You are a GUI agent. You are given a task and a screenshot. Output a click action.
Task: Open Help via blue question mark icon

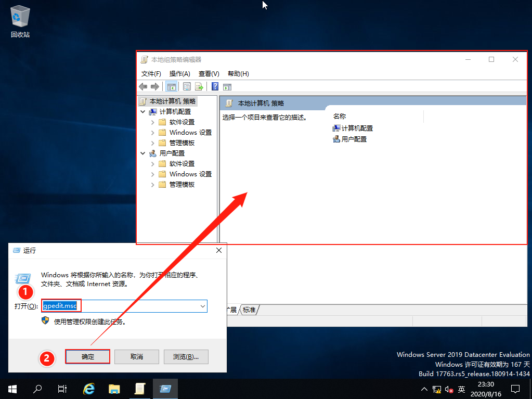pyautogui.click(x=215, y=86)
